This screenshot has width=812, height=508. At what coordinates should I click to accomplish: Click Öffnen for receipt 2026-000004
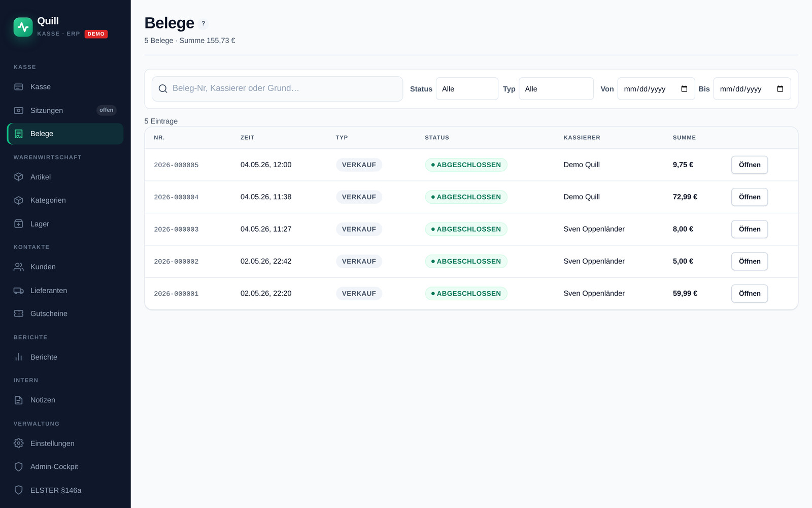750,197
